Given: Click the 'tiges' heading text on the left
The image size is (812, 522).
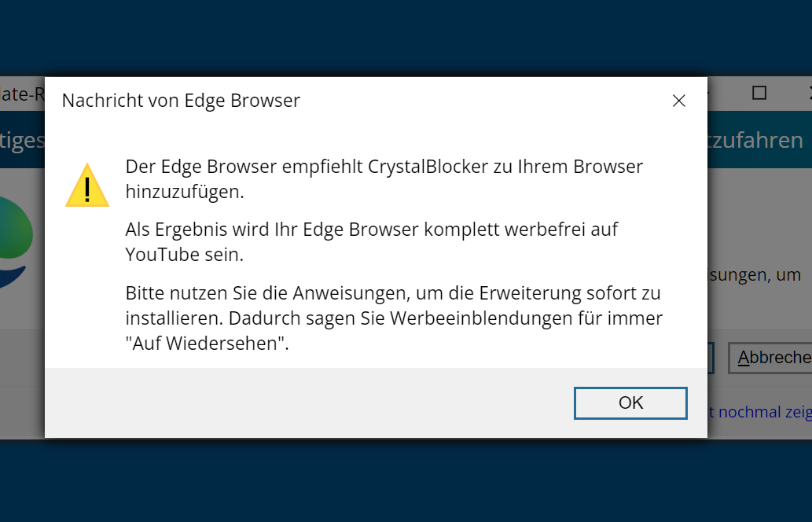Looking at the screenshot, I should click(22, 141).
